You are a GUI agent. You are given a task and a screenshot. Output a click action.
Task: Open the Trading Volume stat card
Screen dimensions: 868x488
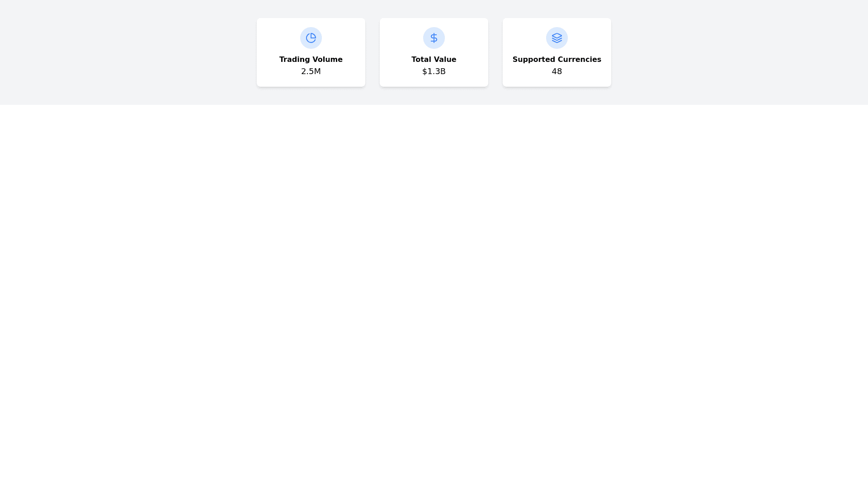pyautogui.click(x=311, y=52)
